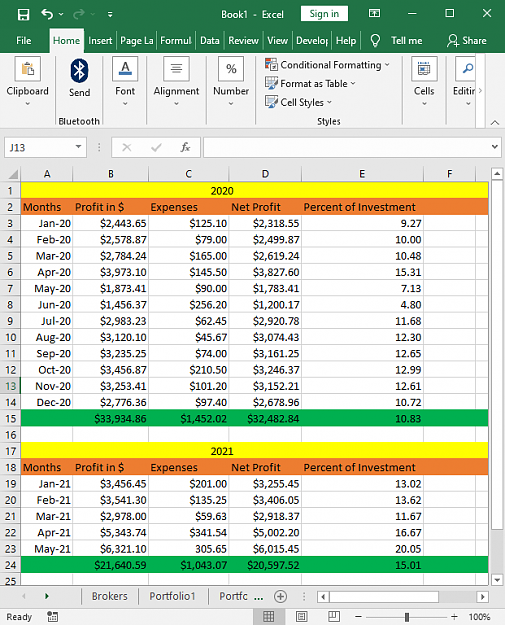Switch to the Review tab
This screenshot has width=505, height=625.
(243, 41)
